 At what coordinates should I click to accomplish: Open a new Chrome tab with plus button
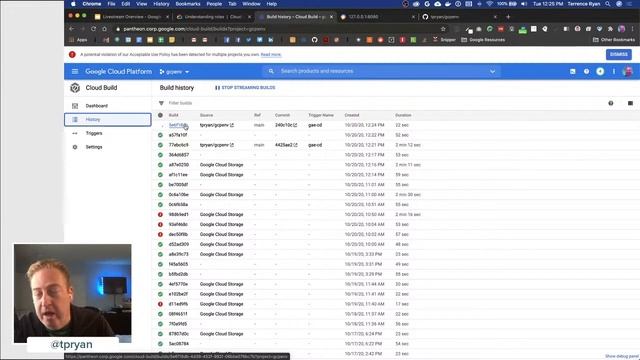[x=508, y=17]
